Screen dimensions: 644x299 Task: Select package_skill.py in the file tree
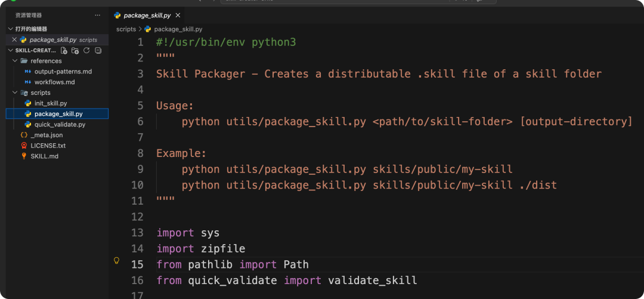[x=57, y=113]
